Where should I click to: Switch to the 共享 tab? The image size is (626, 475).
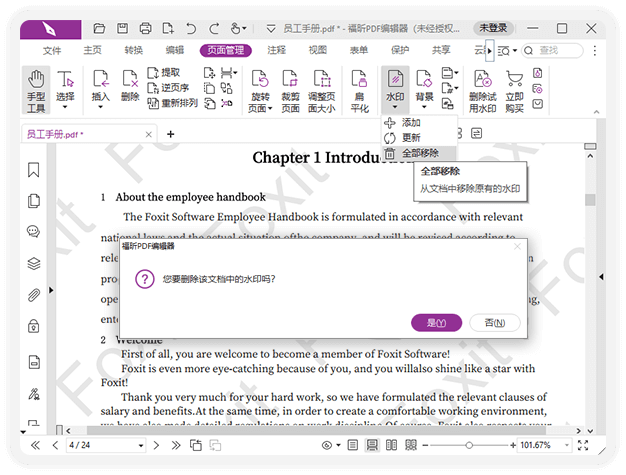pyautogui.click(x=441, y=50)
